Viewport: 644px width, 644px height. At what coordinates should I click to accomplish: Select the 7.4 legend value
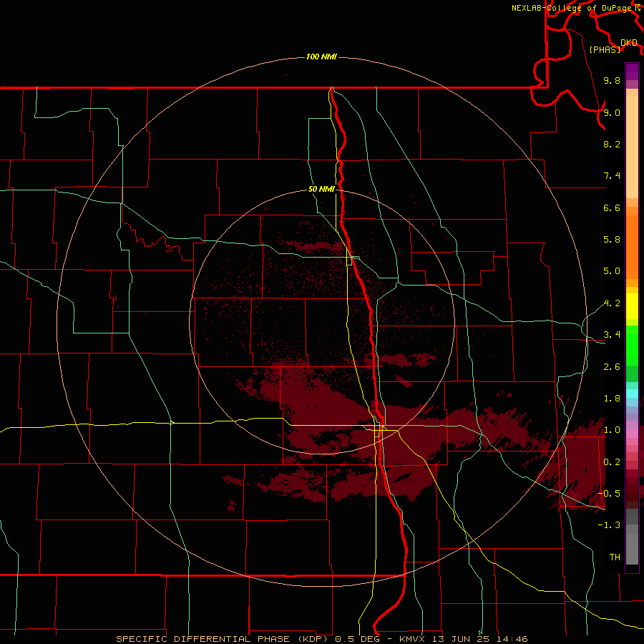point(612,176)
